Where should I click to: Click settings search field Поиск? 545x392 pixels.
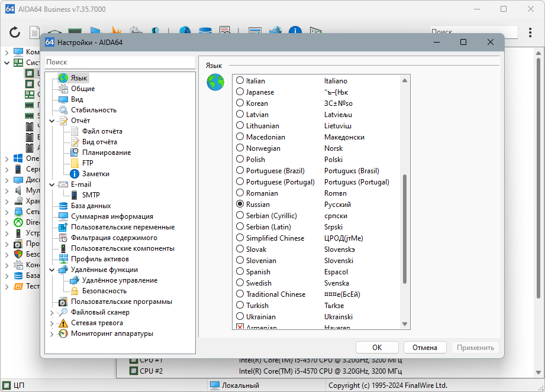tap(120, 62)
